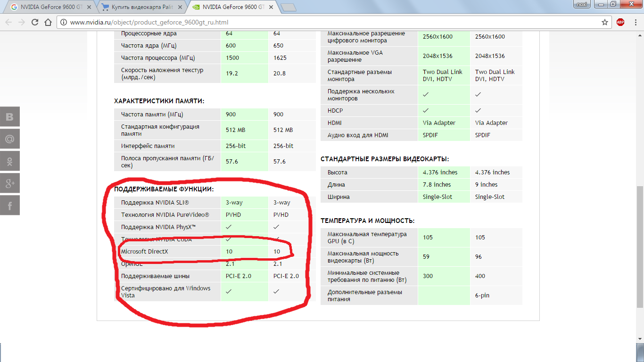Screen dimensions: 644x362
Task: Click the 'HDCP' row label
Action: click(x=335, y=111)
